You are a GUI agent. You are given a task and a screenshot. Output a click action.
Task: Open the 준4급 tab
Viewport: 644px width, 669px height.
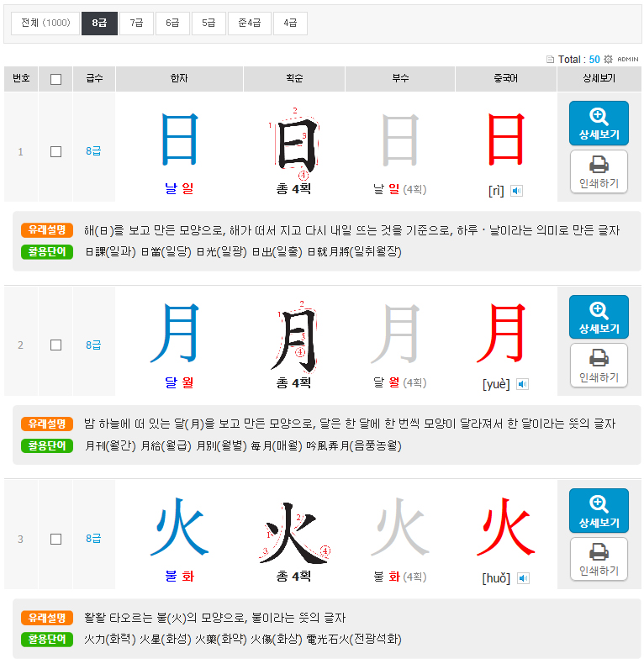click(x=249, y=24)
